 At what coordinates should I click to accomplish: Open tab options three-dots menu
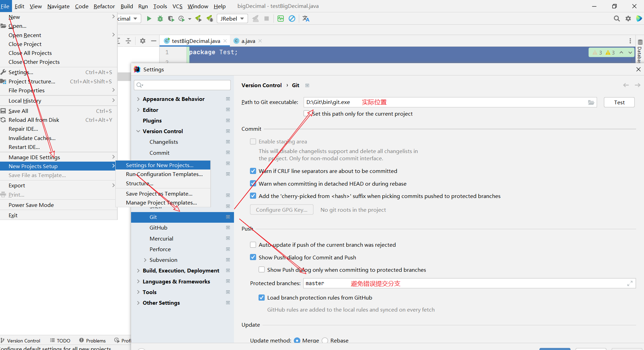[x=630, y=41]
